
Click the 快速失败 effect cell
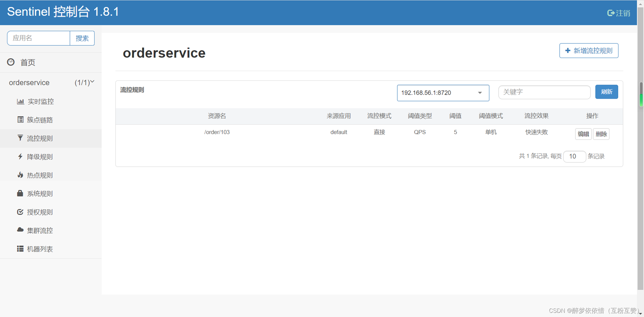(x=536, y=132)
